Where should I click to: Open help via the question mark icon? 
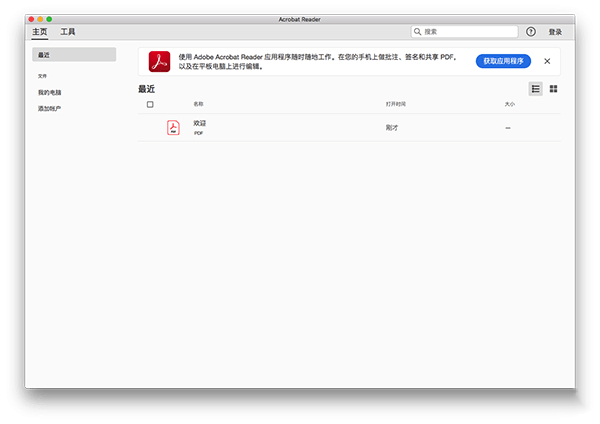tap(531, 32)
